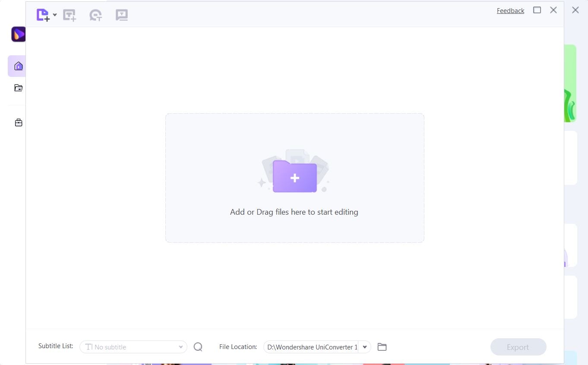Viewport: 588px width, 365px height.
Task: Open the Feedback link
Action: pos(510,11)
